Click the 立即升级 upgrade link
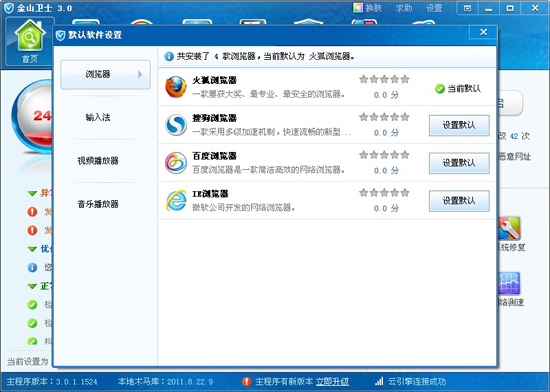 tap(332, 381)
